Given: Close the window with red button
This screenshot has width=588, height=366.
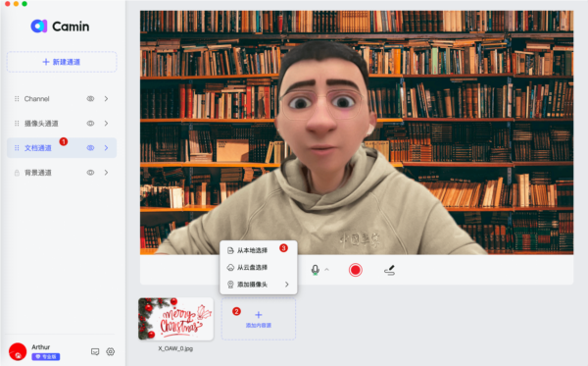Looking at the screenshot, I should coord(7,3).
